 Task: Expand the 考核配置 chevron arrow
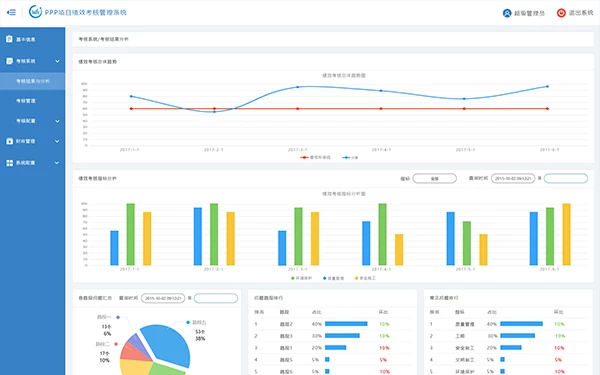click(57, 121)
